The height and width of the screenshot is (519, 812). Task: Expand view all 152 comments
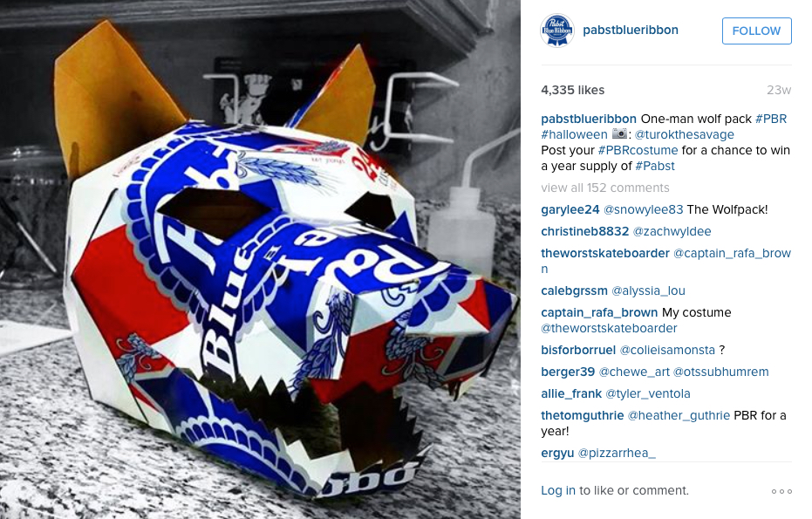605,188
